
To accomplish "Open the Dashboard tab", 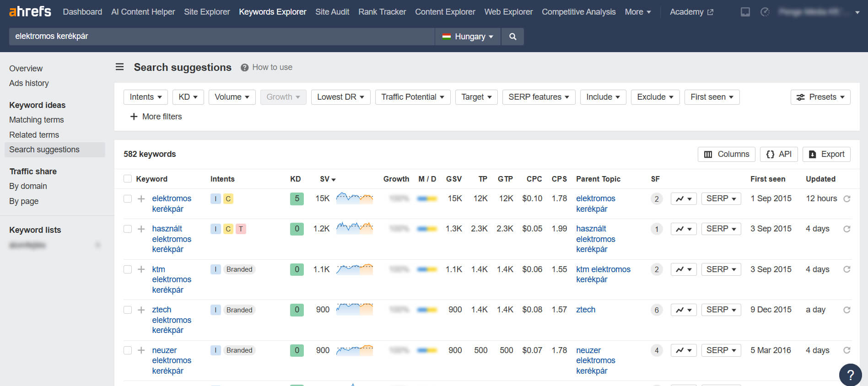I will pos(82,12).
